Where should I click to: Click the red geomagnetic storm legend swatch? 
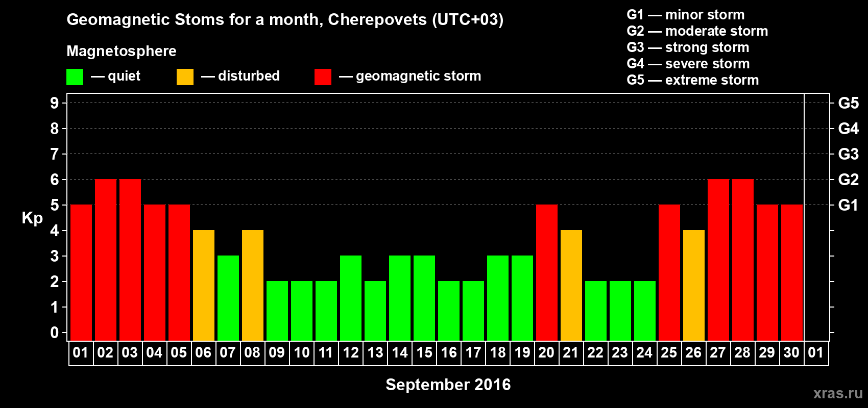pos(323,77)
